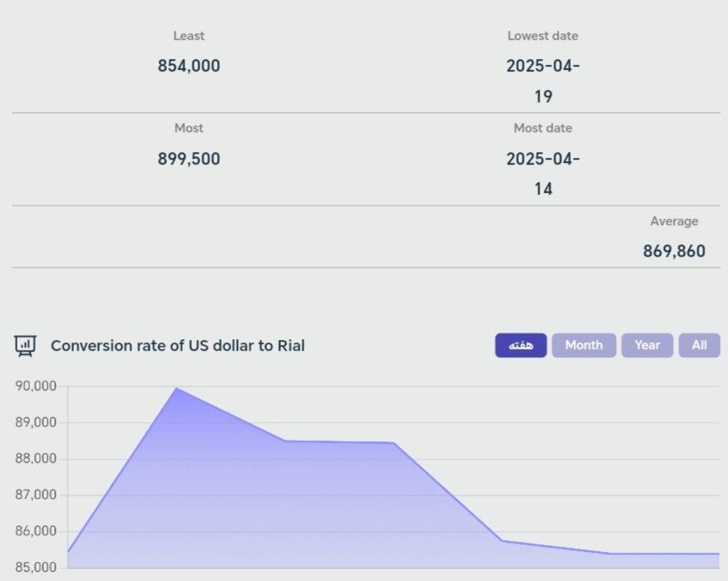Click the 85,000 y-axis label
Image resolution: width=728 pixels, height=581 pixels.
36,568
